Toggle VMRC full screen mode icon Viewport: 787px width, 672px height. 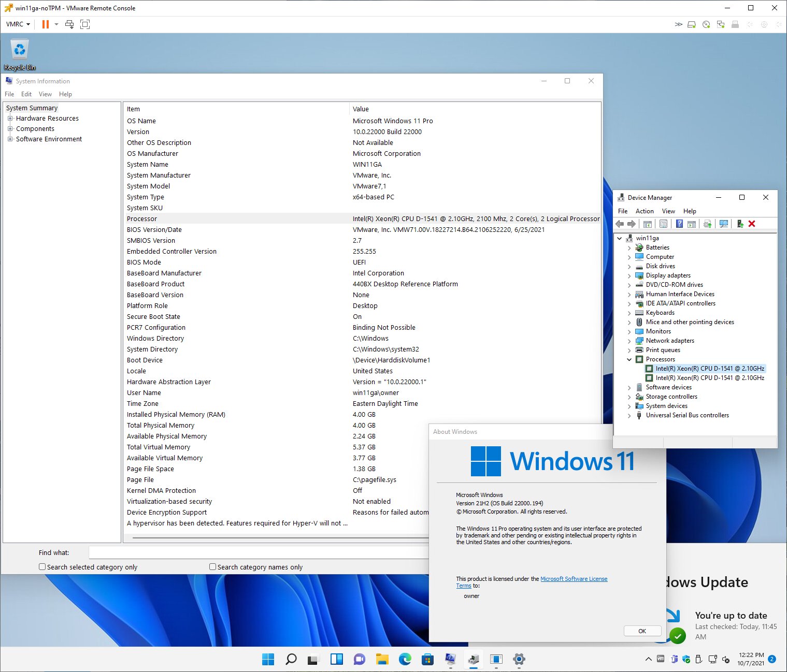[85, 24]
